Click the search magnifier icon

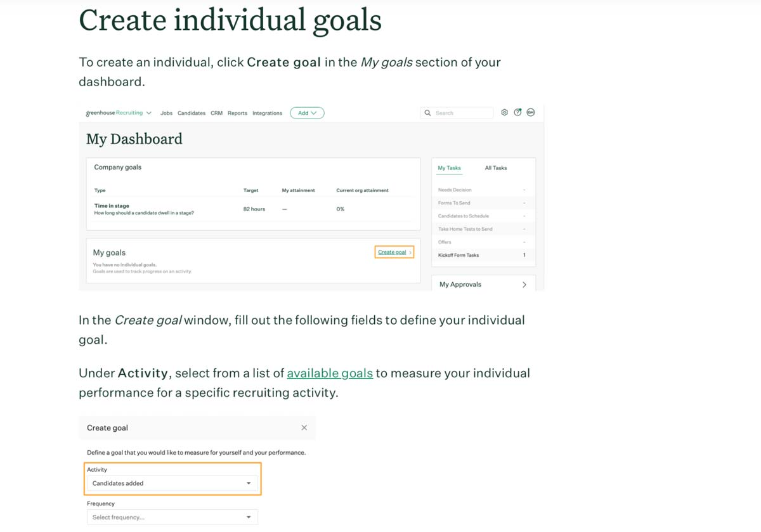point(427,112)
